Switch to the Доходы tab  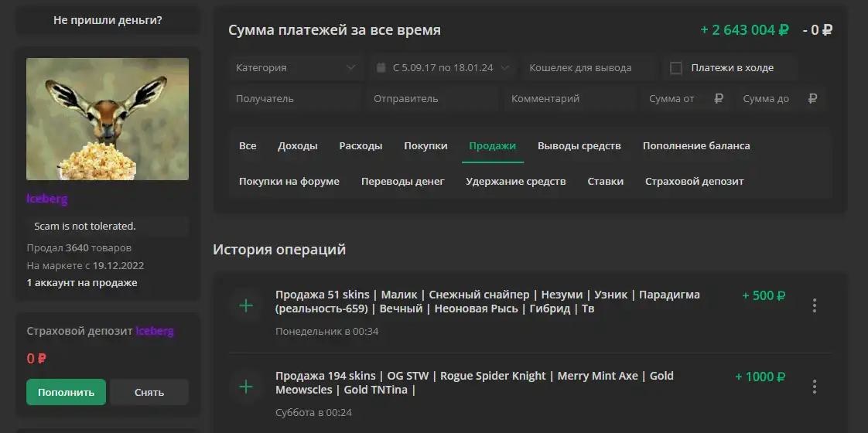(x=298, y=146)
